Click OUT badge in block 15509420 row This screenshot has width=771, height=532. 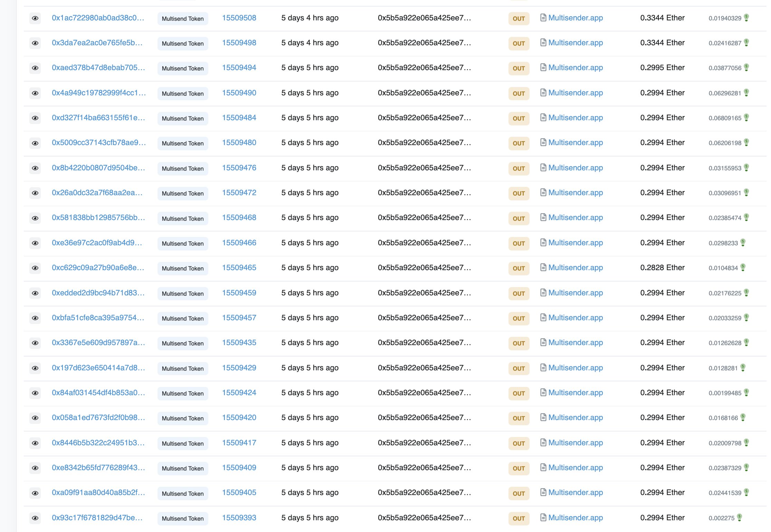pyautogui.click(x=518, y=418)
